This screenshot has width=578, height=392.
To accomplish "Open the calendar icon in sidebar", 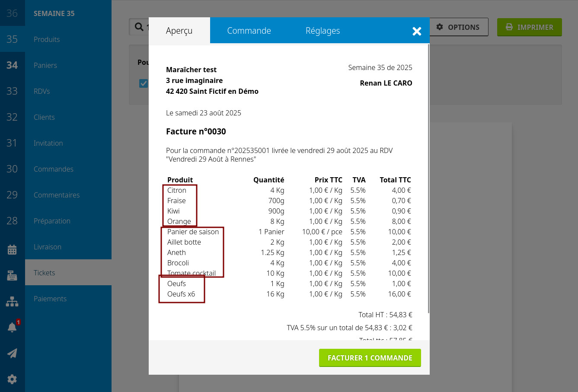I will pos(12,249).
